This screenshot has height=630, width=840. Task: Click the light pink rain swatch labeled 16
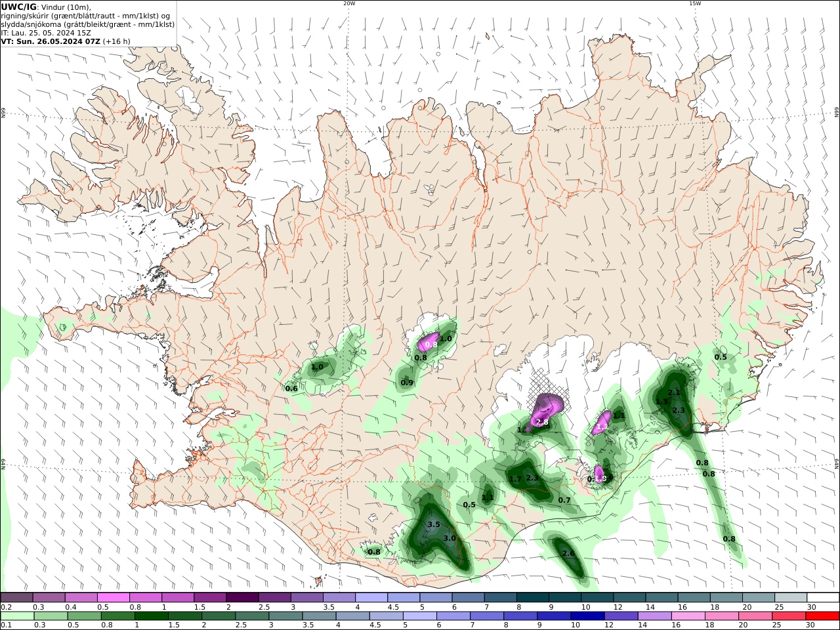tap(688, 616)
